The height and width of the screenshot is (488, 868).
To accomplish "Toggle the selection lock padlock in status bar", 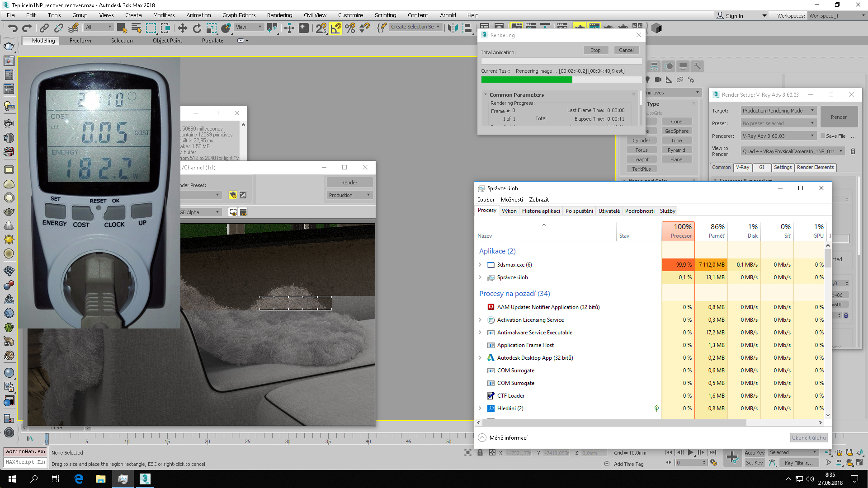I will point(480,453).
